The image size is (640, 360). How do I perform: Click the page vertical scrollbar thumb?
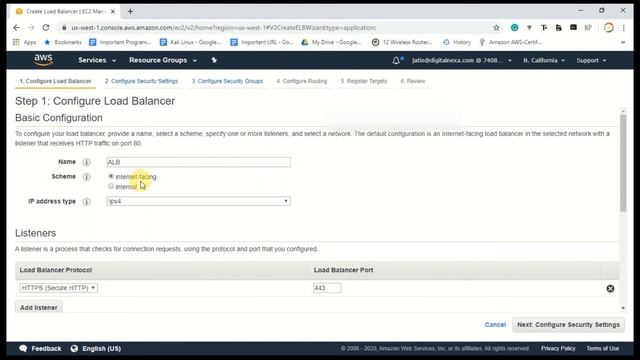(x=623, y=163)
